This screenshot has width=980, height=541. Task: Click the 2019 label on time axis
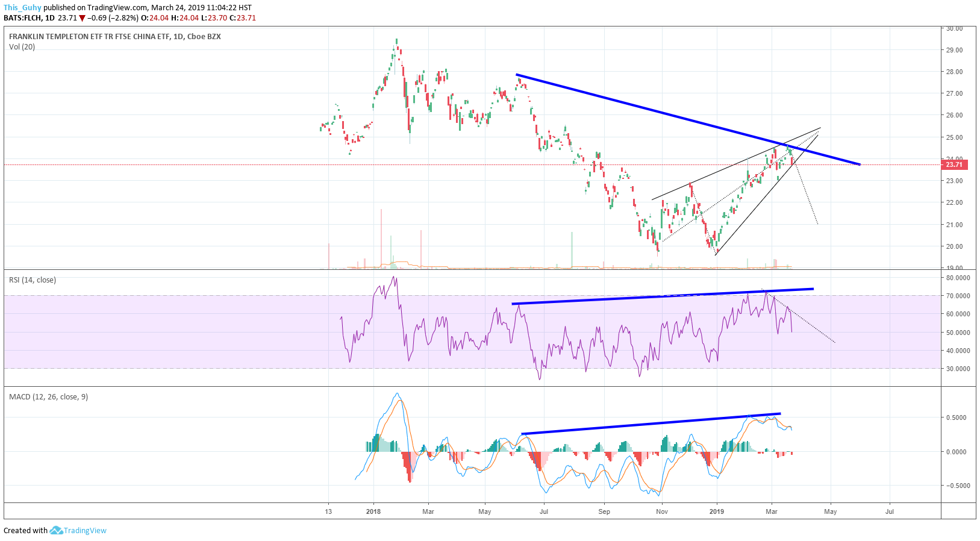pos(717,511)
